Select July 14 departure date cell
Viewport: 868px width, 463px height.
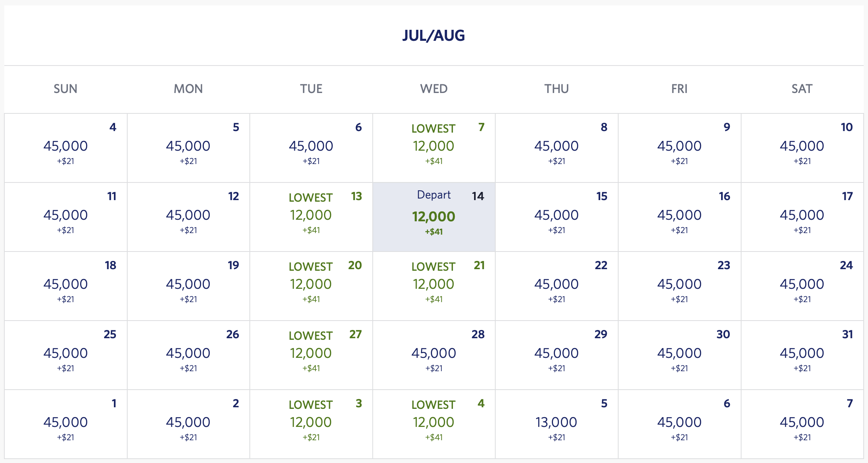pos(434,216)
